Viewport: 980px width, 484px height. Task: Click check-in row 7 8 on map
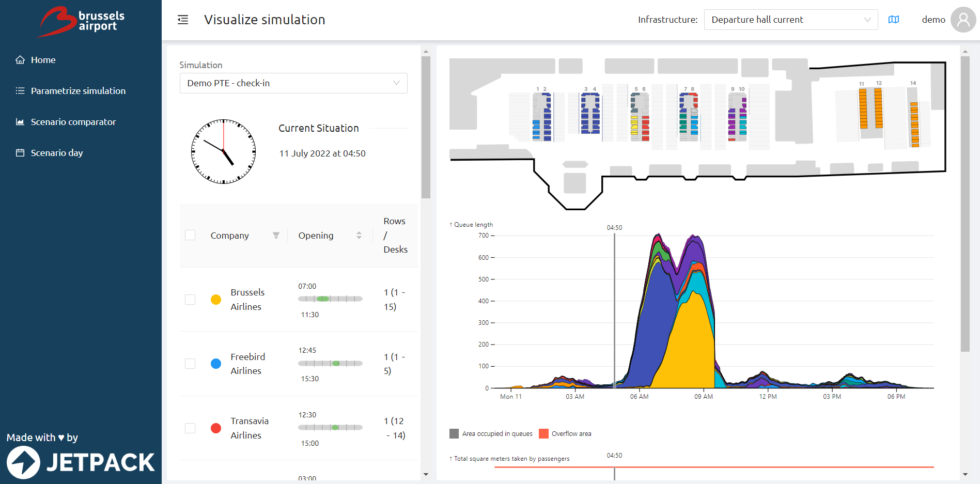point(689,117)
